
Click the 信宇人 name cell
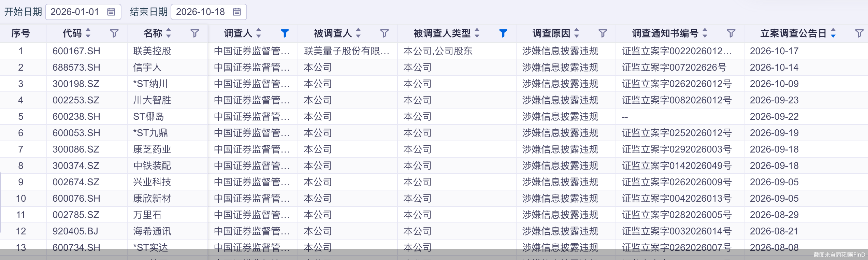pos(147,68)
